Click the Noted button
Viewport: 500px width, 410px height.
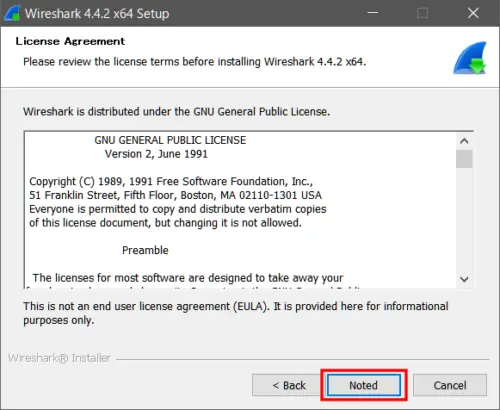pos(364,385)
